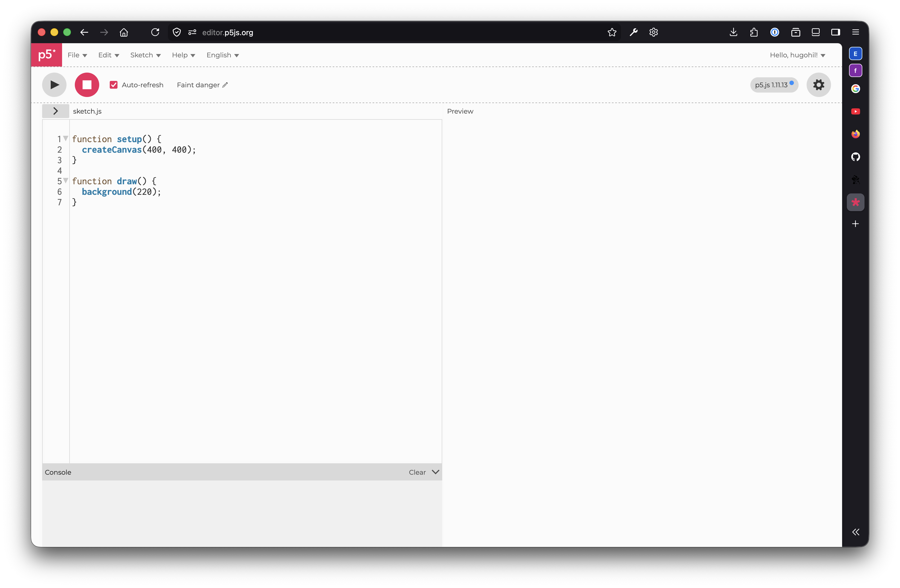This screenshot has height=588, width=900.
Task: Select the sketch.js file tab
Action: 87,111
